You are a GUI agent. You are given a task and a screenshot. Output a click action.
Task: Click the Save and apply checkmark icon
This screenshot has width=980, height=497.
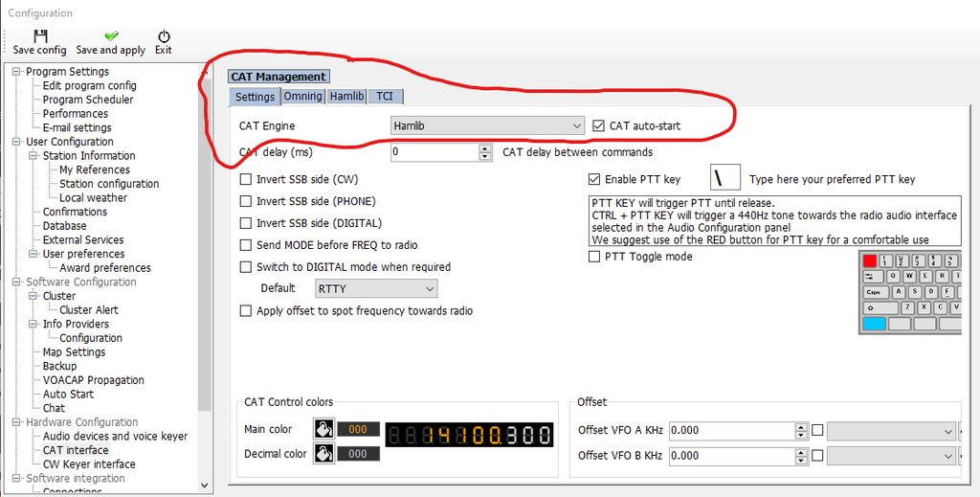click(x=111, y=35)
